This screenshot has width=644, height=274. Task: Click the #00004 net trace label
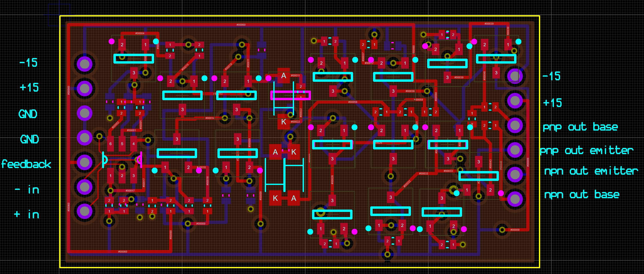click(140, 33)
